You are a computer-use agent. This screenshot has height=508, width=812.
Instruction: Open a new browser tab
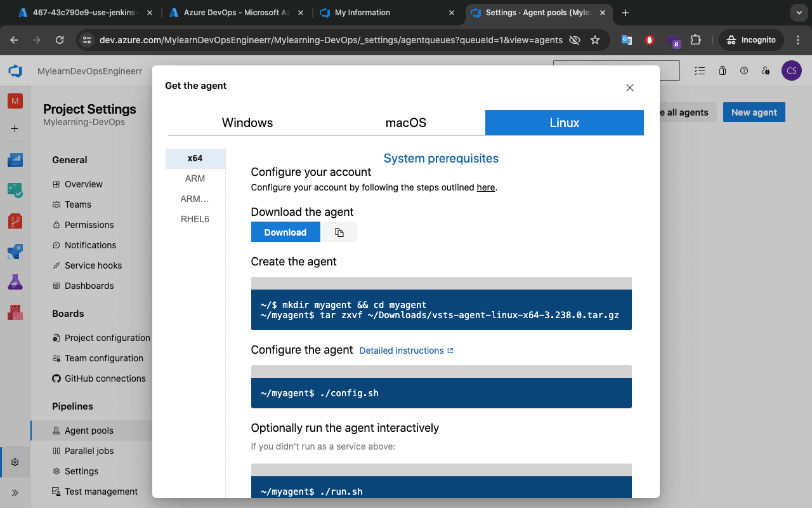(x=625, y=13)
